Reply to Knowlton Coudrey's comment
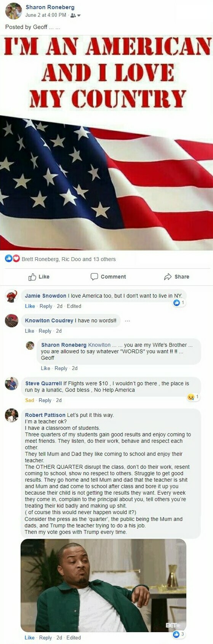The width and height of the screenshot is (213, 644). click(45, 331)
